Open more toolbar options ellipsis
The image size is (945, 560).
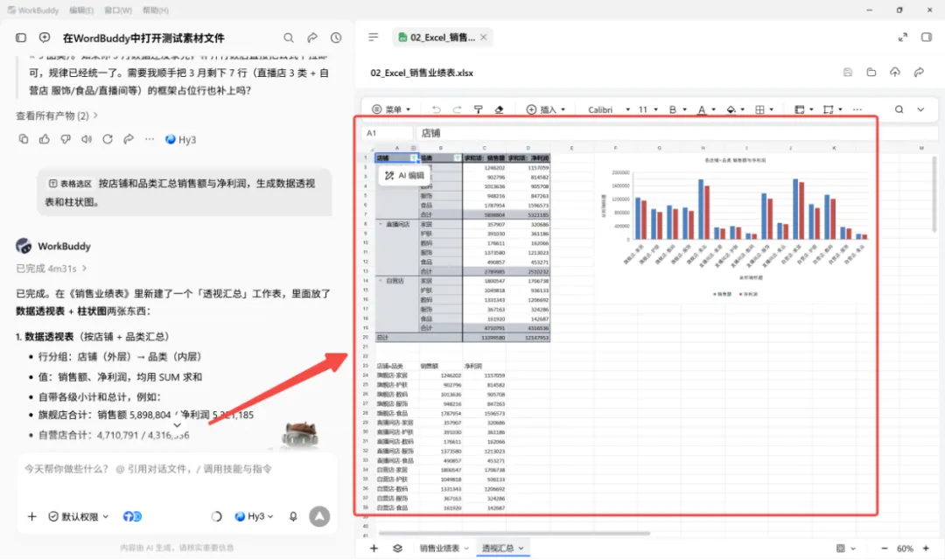tap(857, 109)
